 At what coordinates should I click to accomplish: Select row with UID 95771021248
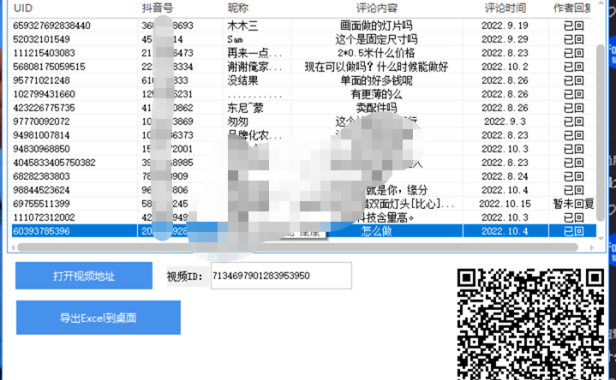point(304,81)
